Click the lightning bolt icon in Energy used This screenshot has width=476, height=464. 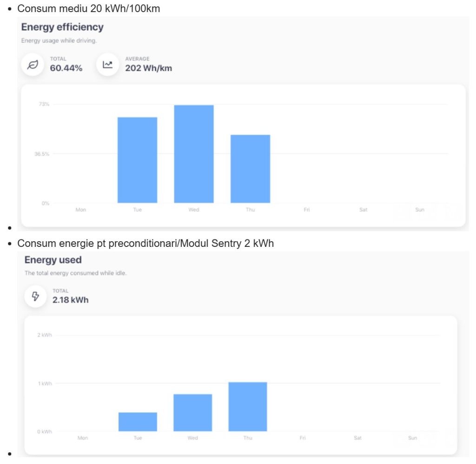(x=36, y=296)
